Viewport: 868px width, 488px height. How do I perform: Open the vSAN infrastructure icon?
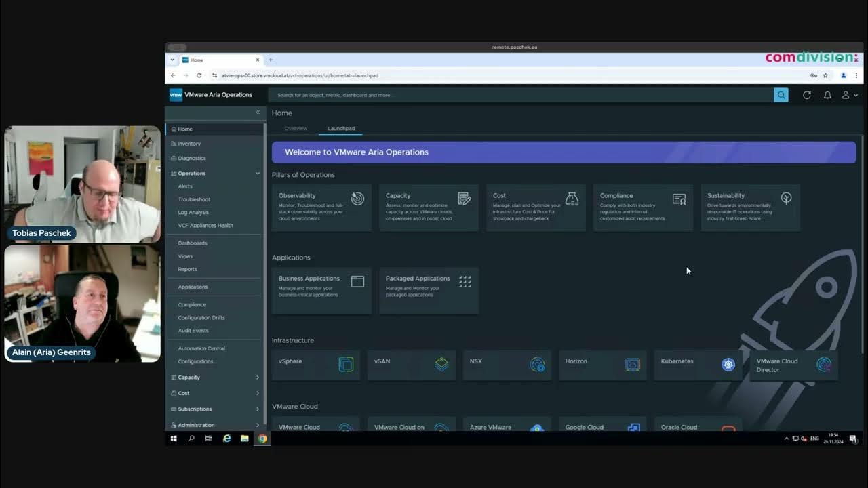(x=441, y=365)
